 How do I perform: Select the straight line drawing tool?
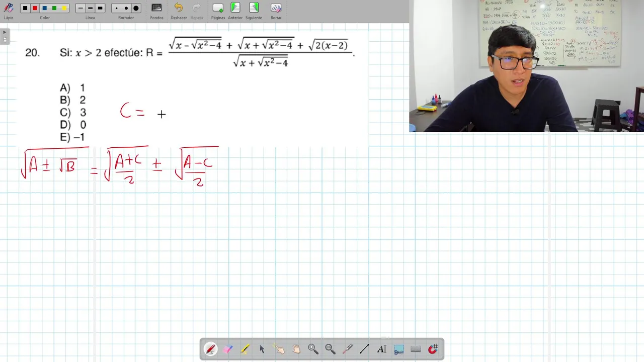364,349
